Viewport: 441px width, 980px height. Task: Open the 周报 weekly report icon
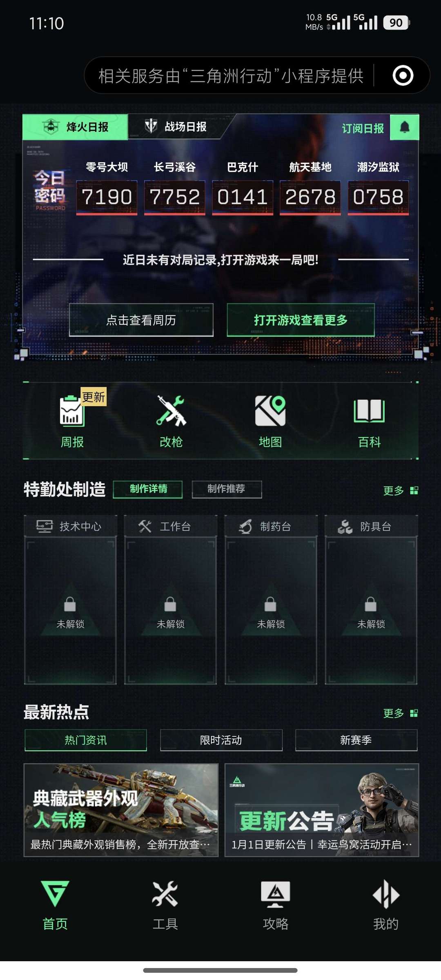pyautogui.click(x=72, y=411)
